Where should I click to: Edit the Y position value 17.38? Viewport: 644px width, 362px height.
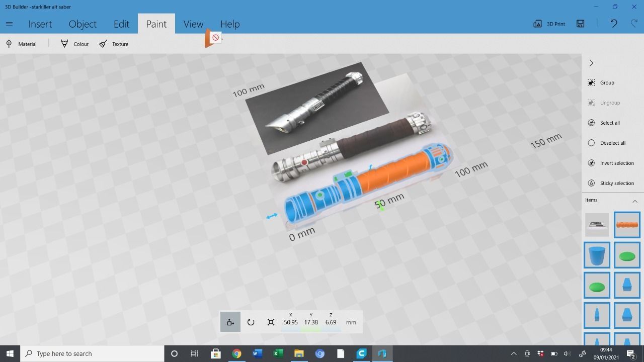tap(311, 322)
